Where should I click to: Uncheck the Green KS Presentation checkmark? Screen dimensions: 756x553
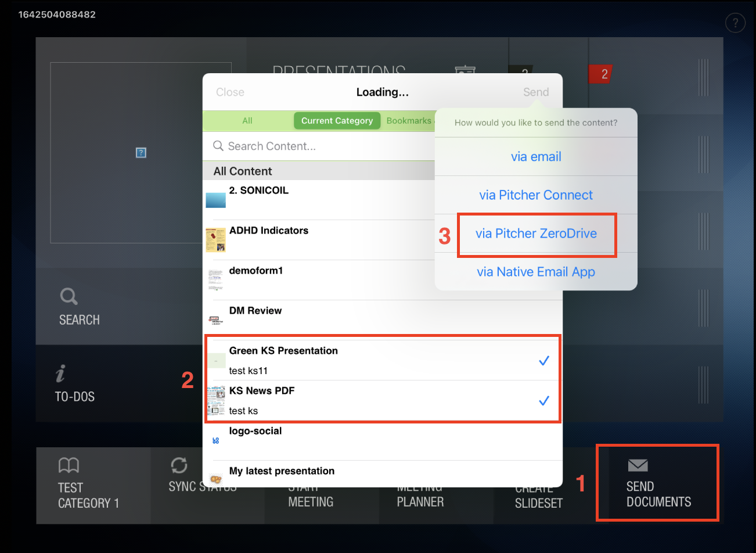543,361
